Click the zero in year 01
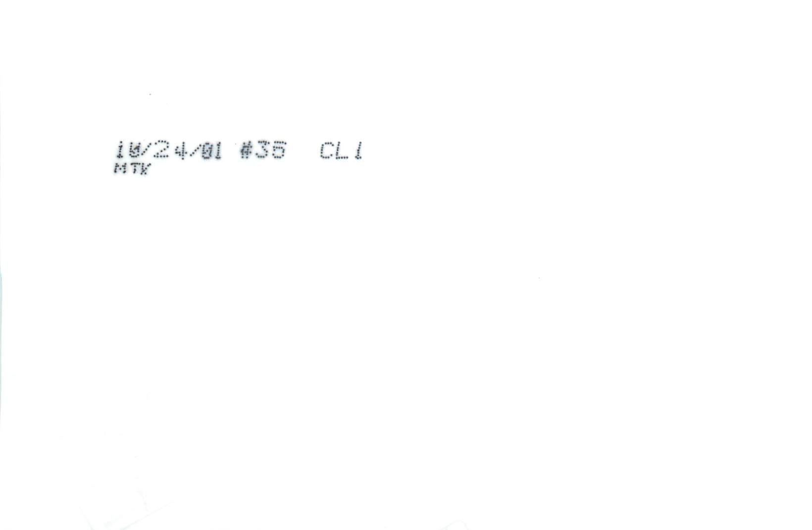The height and width of the screenshot is (530, 812). (x=206, y=150)
